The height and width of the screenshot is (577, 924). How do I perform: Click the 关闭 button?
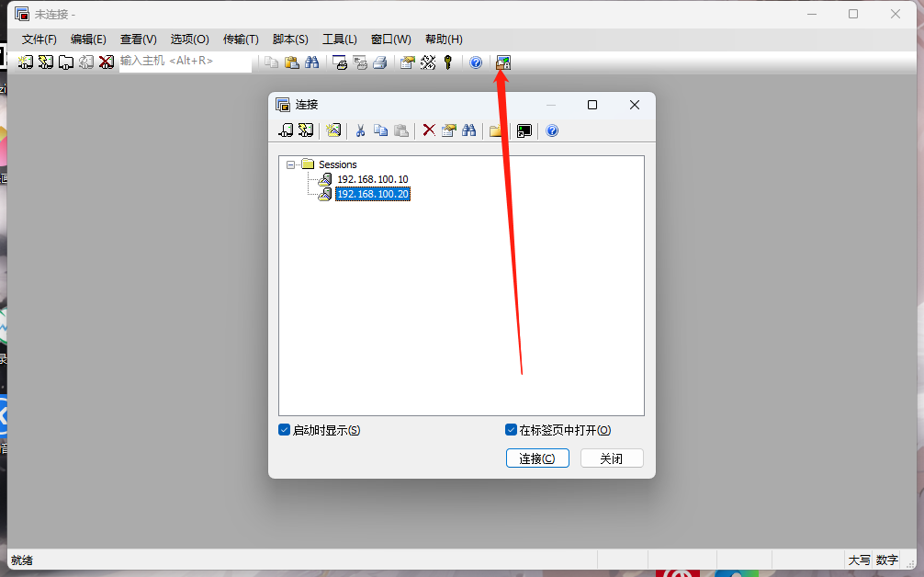click(x=612, y=458)
